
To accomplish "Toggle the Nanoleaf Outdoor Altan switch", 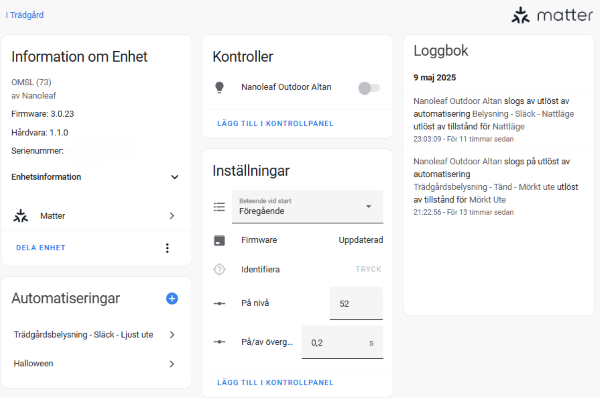I will tap(369, 88).
